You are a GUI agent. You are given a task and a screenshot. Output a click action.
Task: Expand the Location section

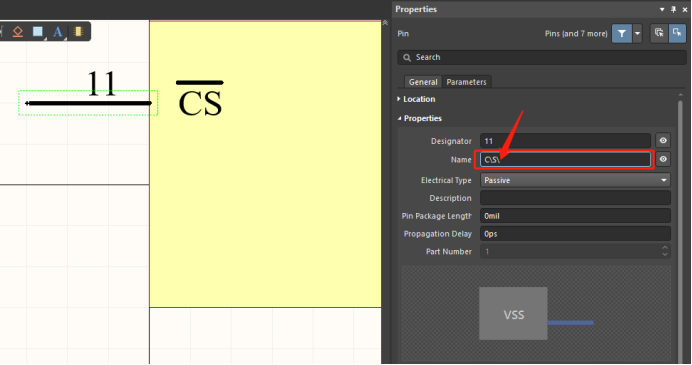416,99
